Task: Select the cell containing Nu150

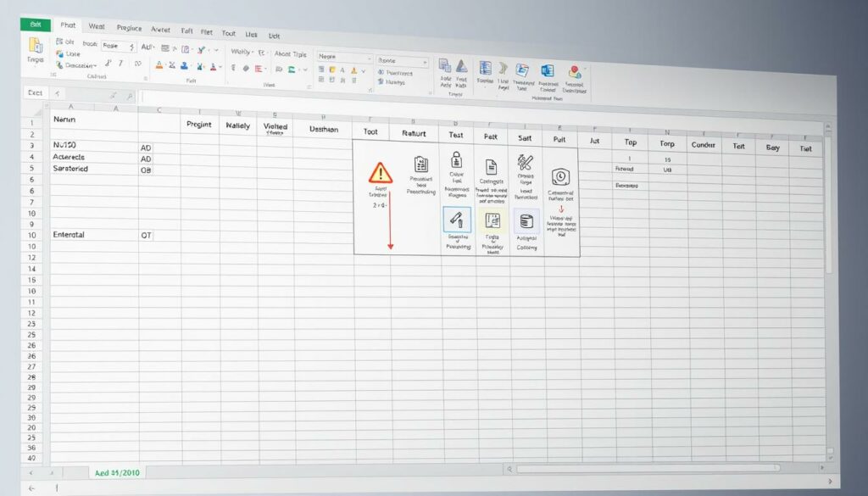Action: (x=93, y=145)
